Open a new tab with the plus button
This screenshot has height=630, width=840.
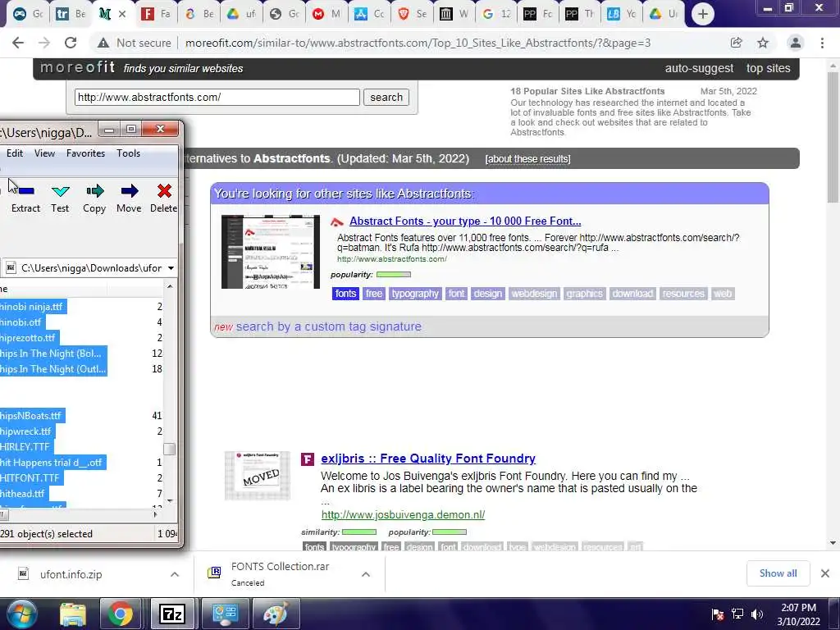click(x=703, y=14)
